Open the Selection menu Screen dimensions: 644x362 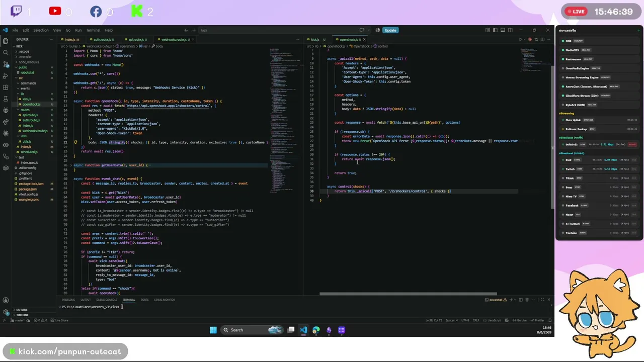[x=41, y=30]
